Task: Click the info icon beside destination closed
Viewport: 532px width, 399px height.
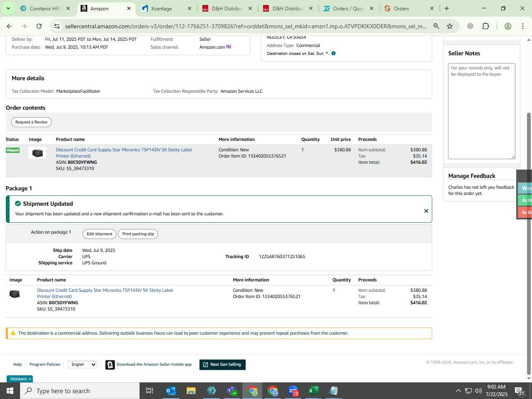Action: coord(333,53)
